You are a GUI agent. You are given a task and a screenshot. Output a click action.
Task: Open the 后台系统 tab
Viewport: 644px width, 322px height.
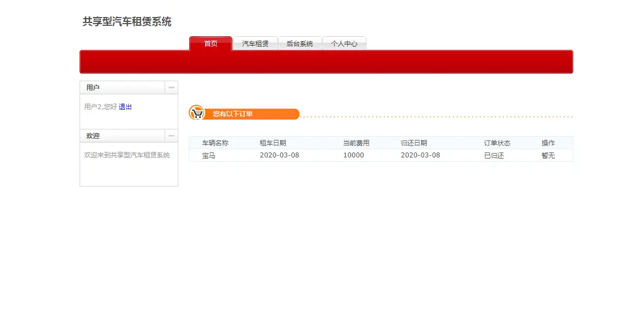[x=300, y=43]
